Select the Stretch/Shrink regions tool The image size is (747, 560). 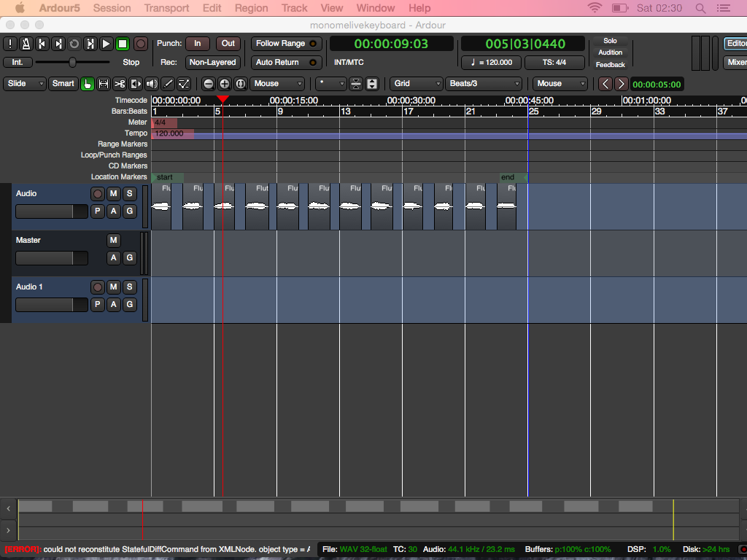pos(136,84)
